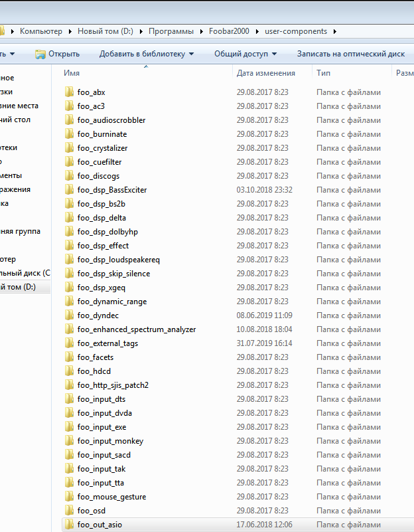This screenshot has height=532, width=414.
Task: Open the Общий доступ dropdown
Action: 275,54
